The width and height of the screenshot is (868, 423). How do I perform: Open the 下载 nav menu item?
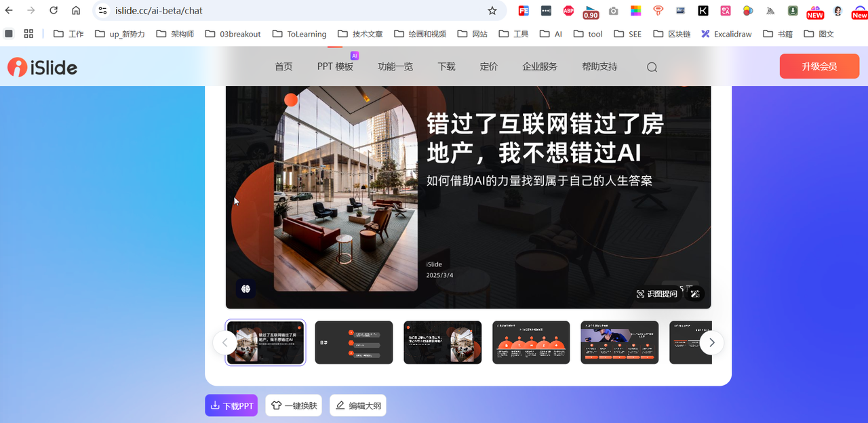[x=446, y=66]
